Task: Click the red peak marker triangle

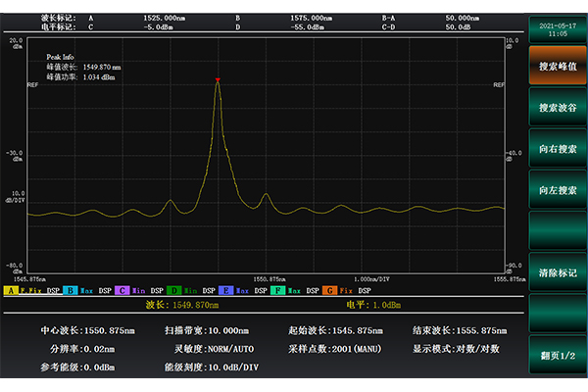Action: (x=217, y=79)
